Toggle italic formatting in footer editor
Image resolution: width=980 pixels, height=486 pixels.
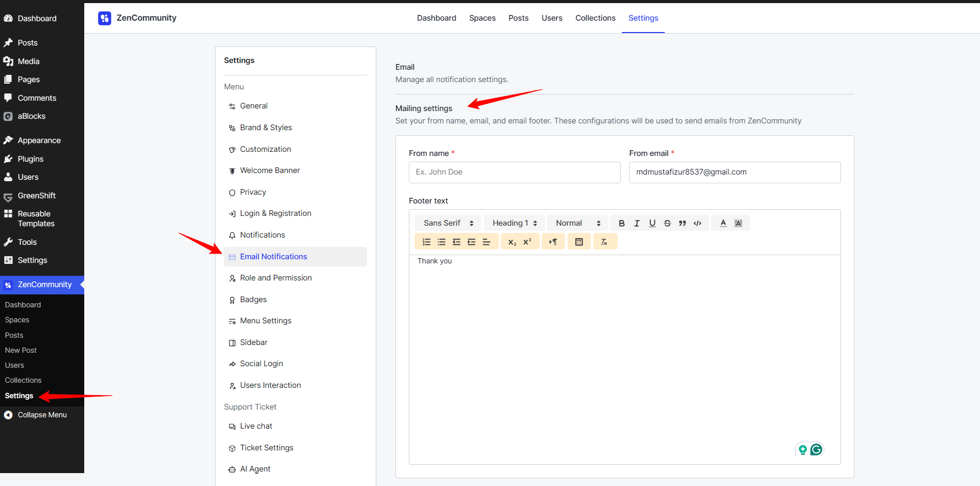[x=637, y=223]
